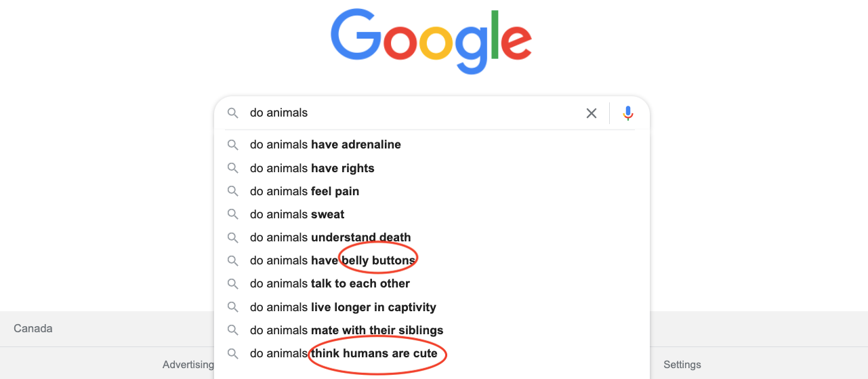Image resolution: width=868 pixels, height=379 pixels.
Task: Select suggestion 'do animals have adrenaline'
Action: pyautogui.click(x=432, y=144)
